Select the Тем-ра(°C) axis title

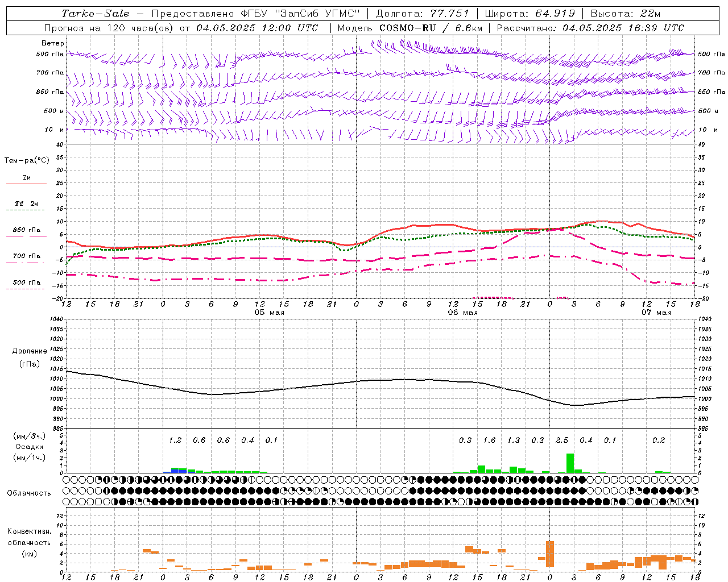coord(27,161)
